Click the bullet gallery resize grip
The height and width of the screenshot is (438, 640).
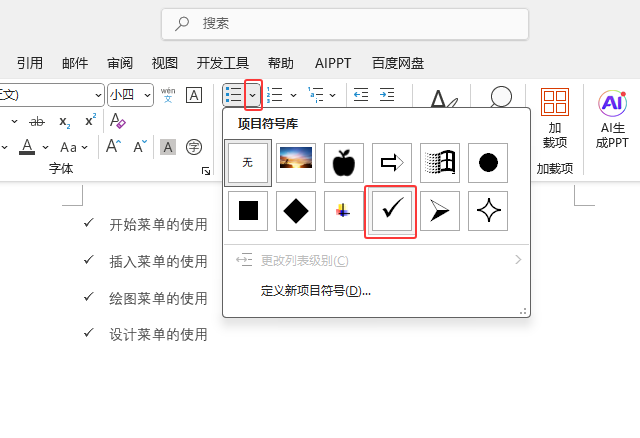523,311
